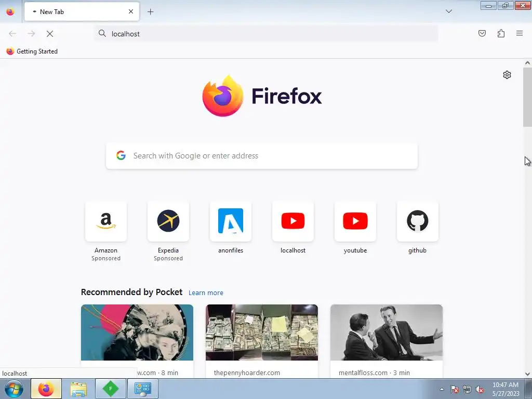532x399 pixels.
Task: Click Firefox taskbar button
Action: coord(46,389)
